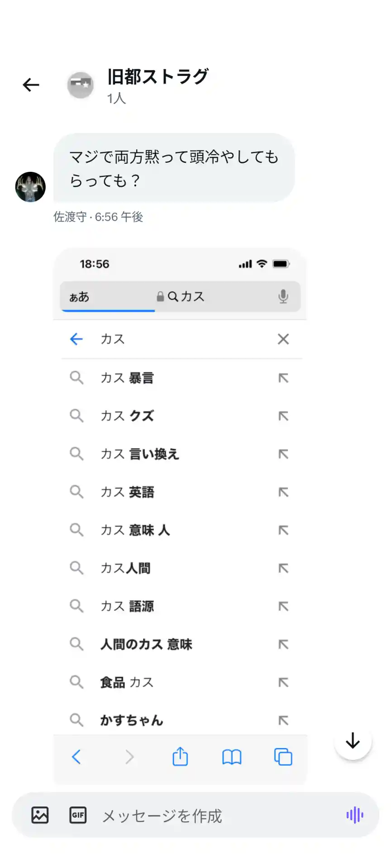Fill in カス 英語 using its arrow

[283, 492]
